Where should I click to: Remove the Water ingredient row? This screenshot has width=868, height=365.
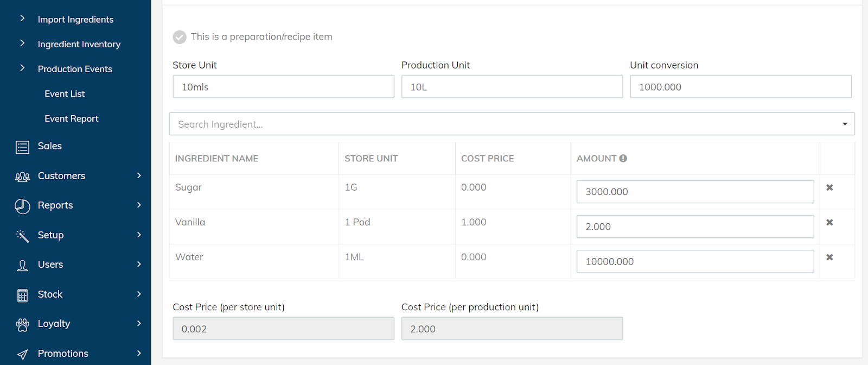(829, 257)
